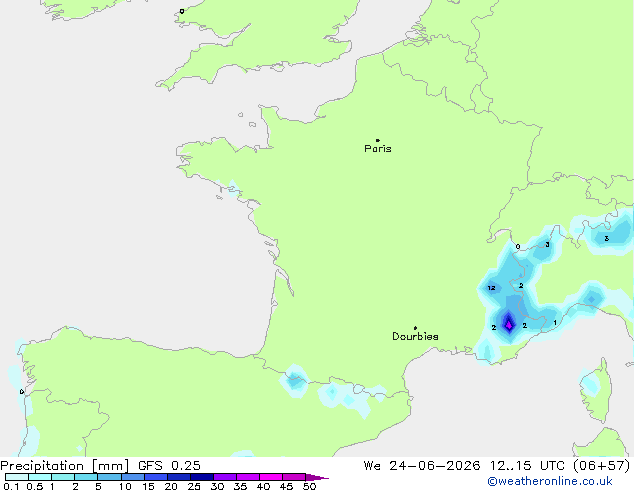Screen dimensions: 634x490
Task: Click the Dourbies city label
Action: (x=415, y=336)
